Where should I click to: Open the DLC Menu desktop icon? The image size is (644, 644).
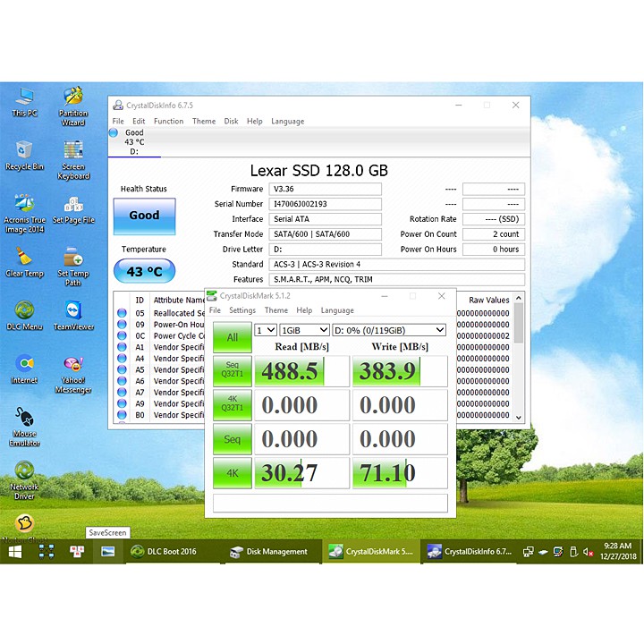(24, 311)
